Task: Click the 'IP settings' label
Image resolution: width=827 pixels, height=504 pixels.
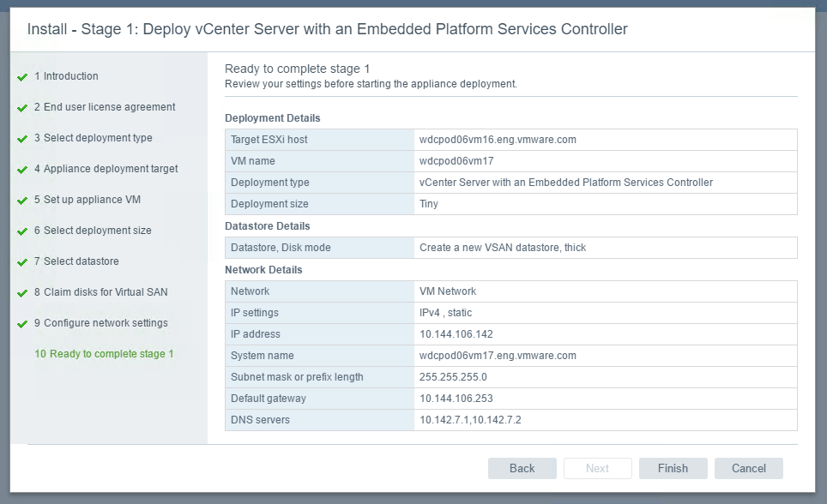Action: pos(255,313)
